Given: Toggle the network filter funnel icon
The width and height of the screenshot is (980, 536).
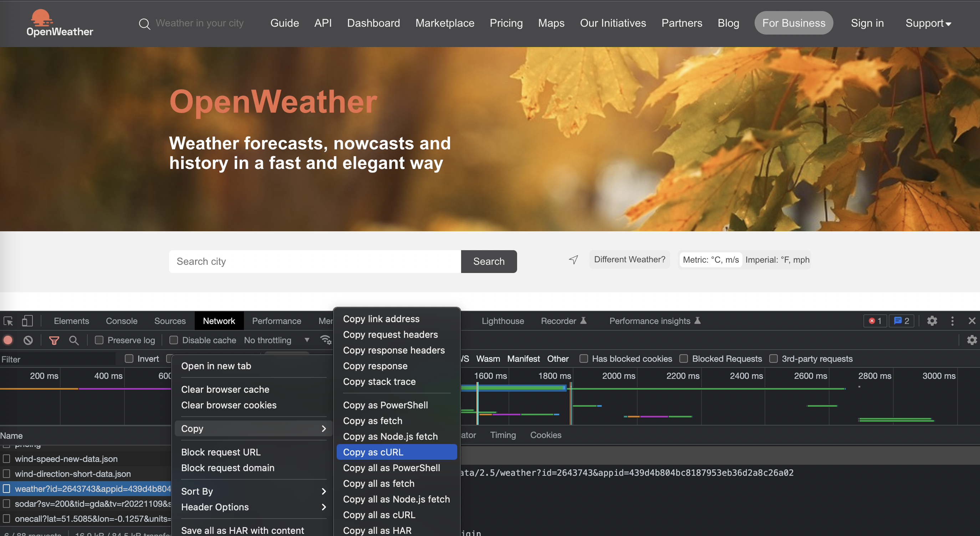Looking at the screenshot, I should coord(54,340).
